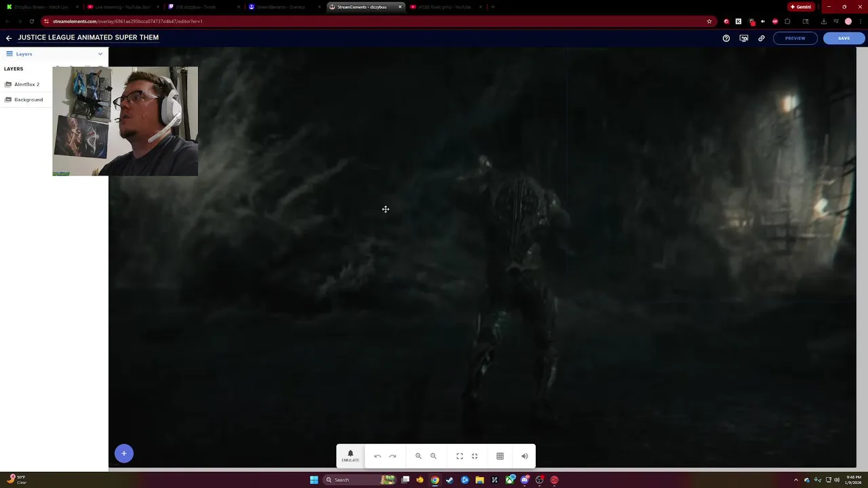Screen dimensions: 868x488
Task: Toggle overlay sound with speaker icon
Action: tap(524, 456)
